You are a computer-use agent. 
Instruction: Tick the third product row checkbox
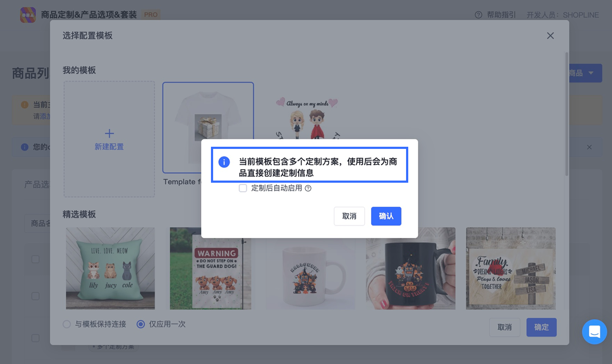point(35,338)
